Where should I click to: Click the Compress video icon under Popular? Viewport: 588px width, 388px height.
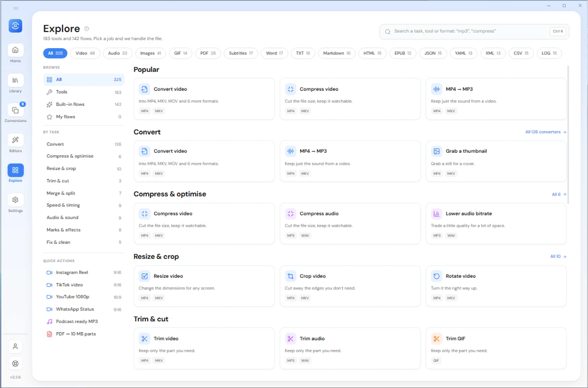pos(290,89)
